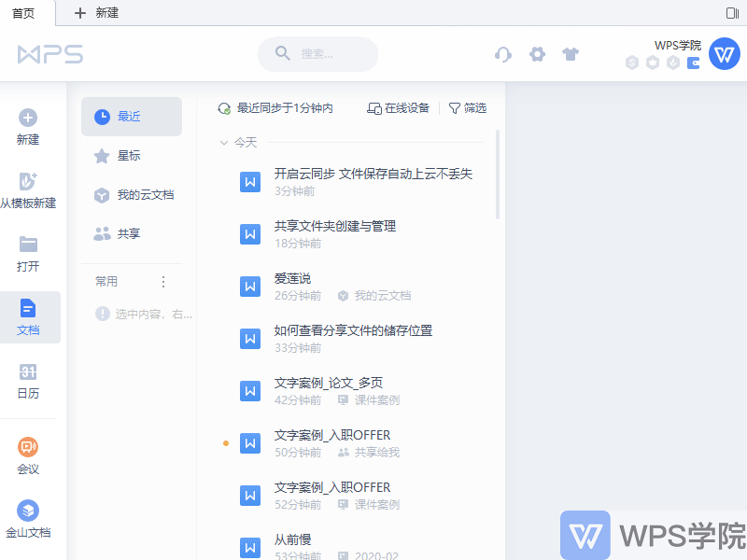
Task: Click the sync status icon beside 最近同步于1分钟内
Action: click(224, 108)
